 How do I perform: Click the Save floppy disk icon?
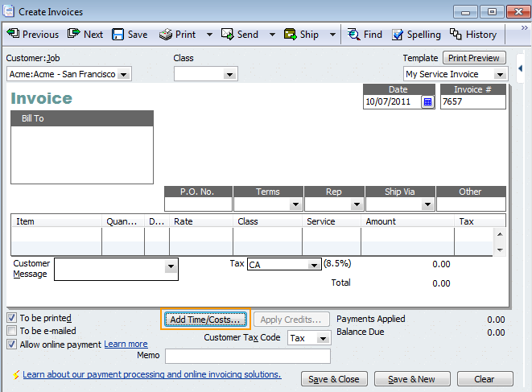click(118, 35)
